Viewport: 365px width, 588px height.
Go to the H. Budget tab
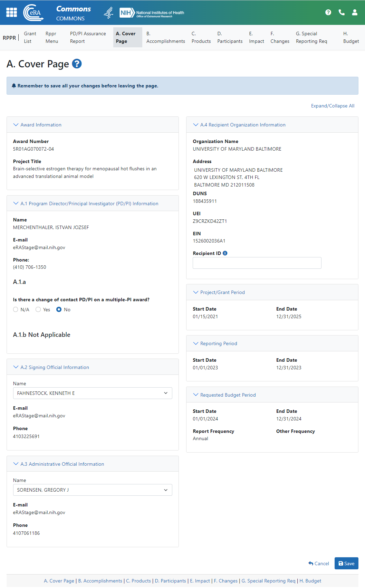pos(351,37)
